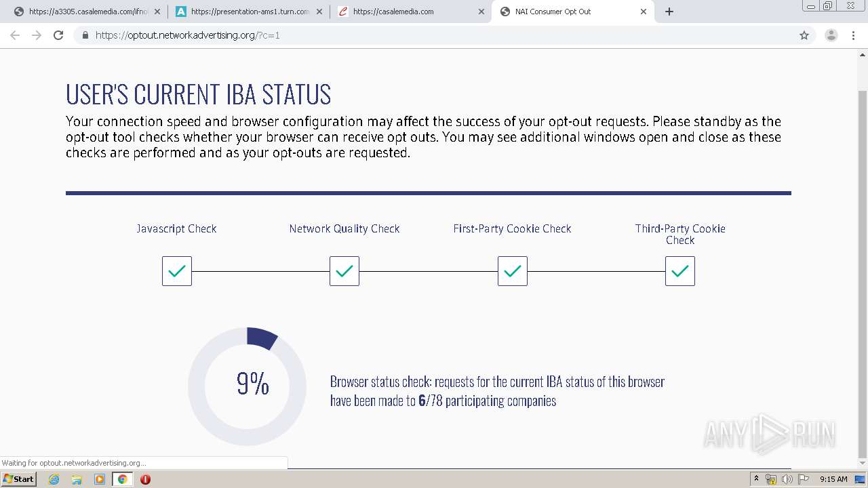The image size is (868, 488).
Task: Minimize the Chrome window
Action: click(x=810, y=5)
